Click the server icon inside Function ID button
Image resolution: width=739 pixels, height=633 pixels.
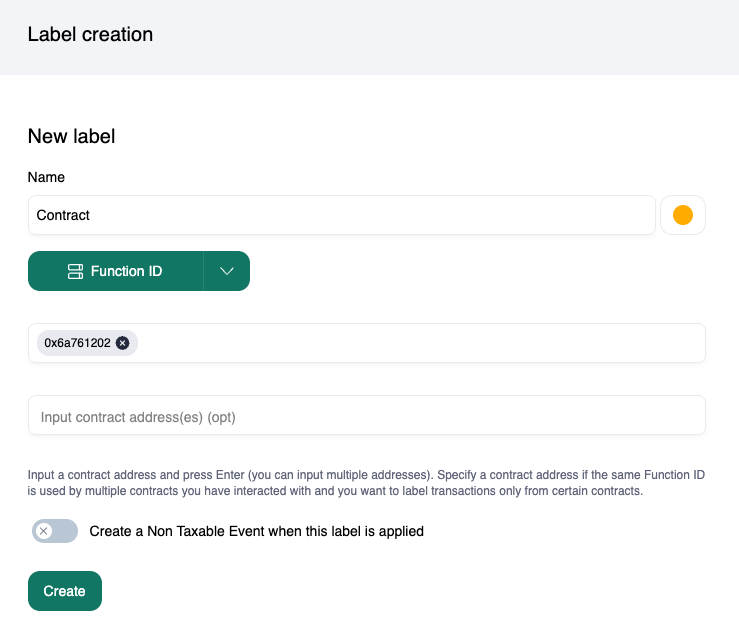75,271
